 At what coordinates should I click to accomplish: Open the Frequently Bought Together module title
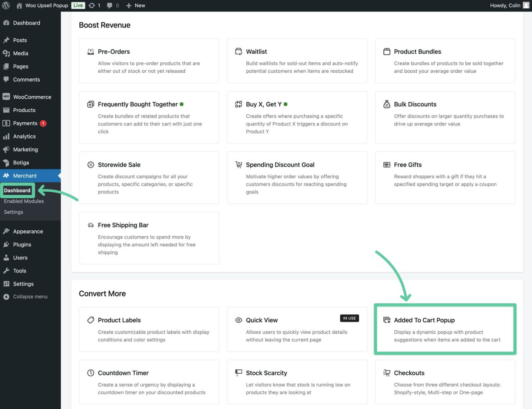click(x=138, y=104)
